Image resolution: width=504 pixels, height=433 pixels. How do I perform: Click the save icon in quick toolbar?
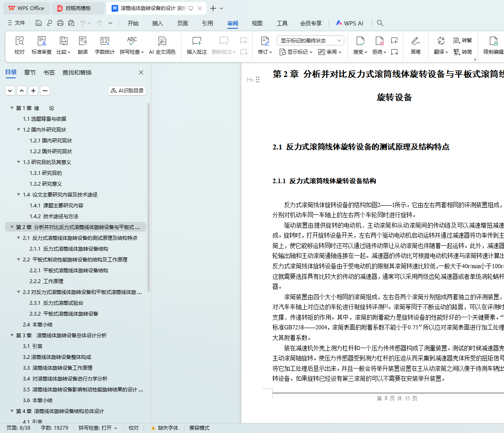[39, 23]
